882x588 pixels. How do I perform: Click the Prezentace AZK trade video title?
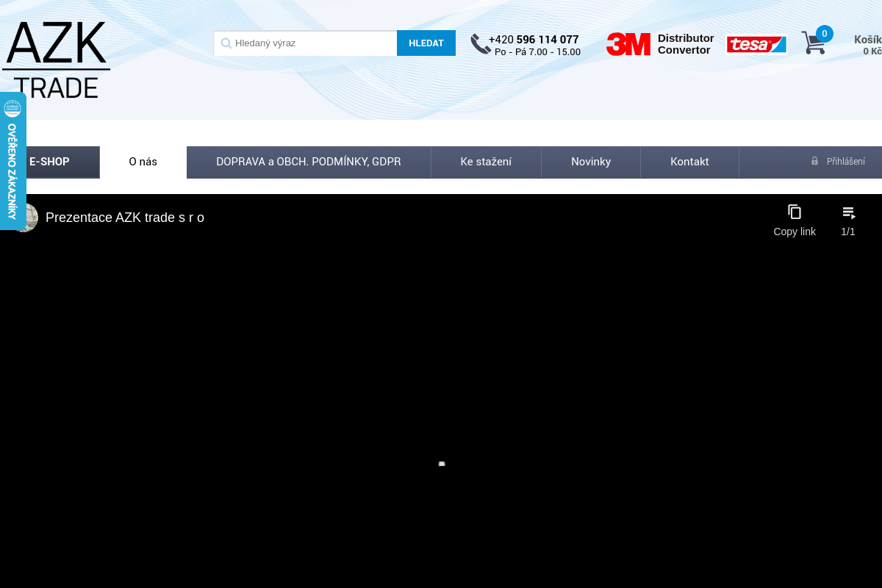click(125, 218)
